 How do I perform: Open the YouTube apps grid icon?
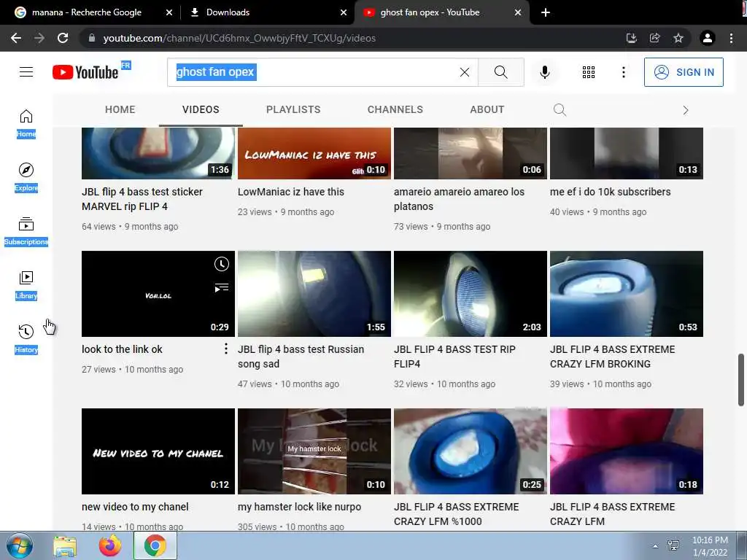pos(589,72)
